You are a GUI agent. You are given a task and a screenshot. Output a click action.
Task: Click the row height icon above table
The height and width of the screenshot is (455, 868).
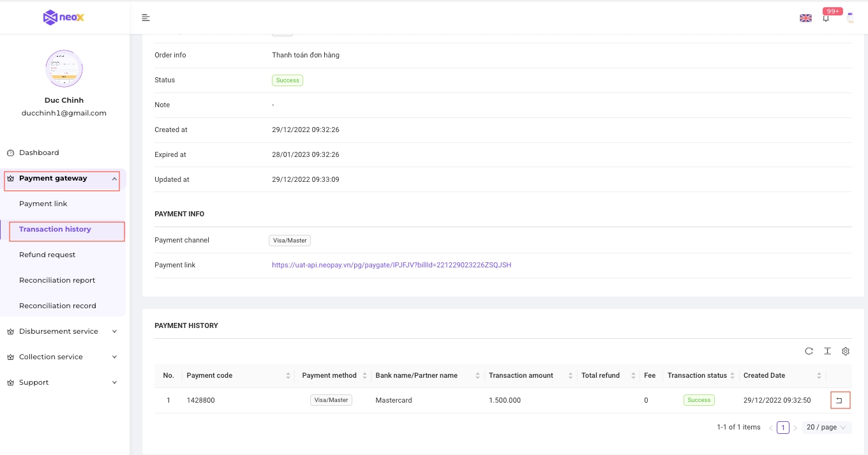pos(827,351)
